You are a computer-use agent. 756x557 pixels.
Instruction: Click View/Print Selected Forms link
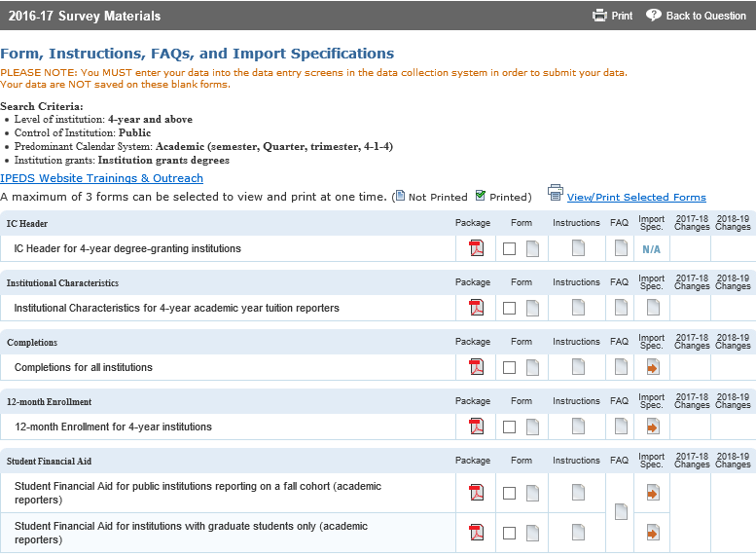(x=636, y=197)
